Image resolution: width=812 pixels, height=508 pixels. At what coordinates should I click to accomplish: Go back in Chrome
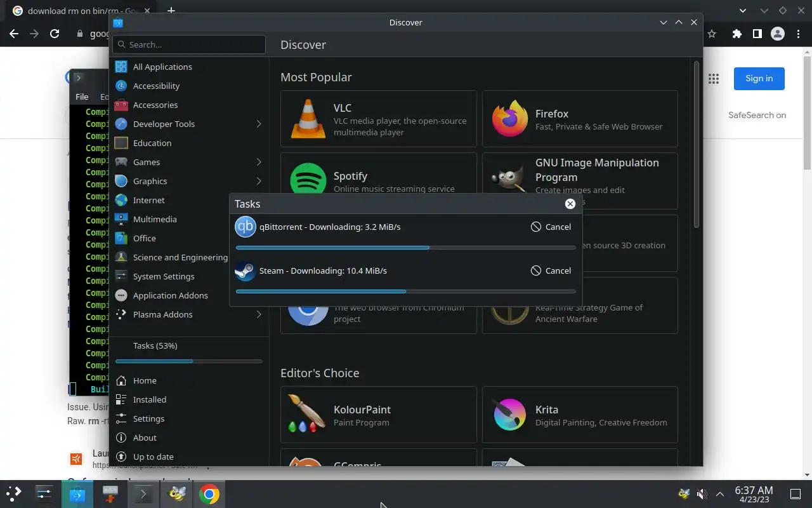pyautogui.click(x=14, y=34)
